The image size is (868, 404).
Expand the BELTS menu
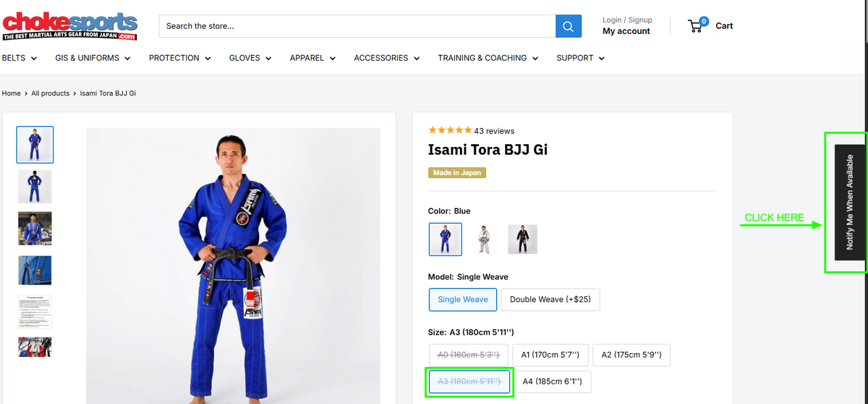20,58
